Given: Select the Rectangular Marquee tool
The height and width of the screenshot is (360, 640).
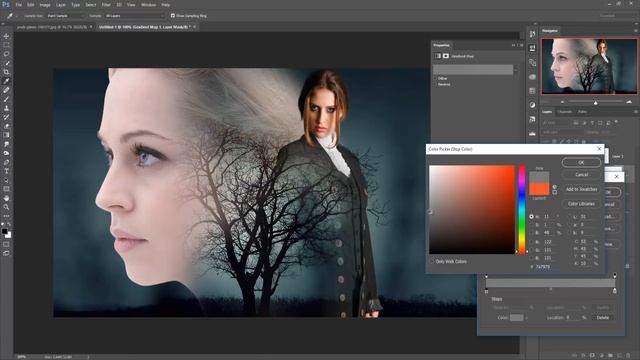Looking at the screenshot, I should point(6,45).
